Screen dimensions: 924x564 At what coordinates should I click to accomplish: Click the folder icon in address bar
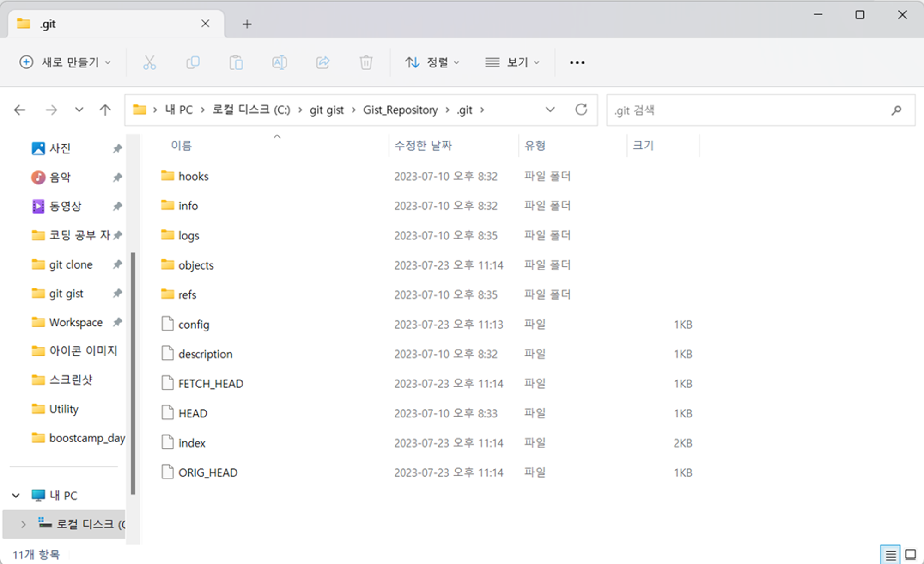pos(139,110)
